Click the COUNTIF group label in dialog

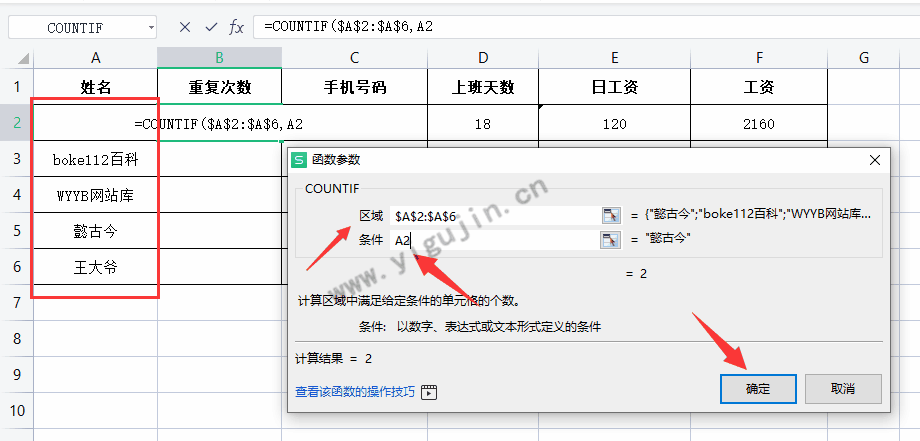pos(332,188)
